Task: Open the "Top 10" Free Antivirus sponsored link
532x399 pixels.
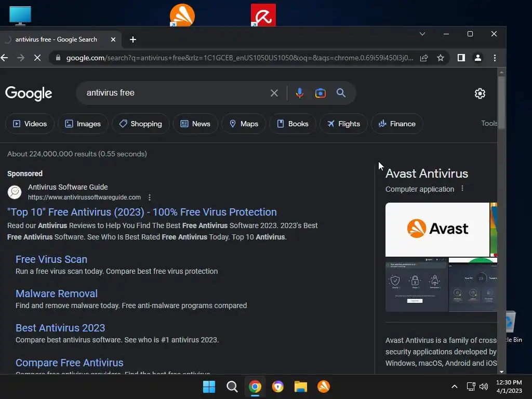Action: pyautogui.click(x=142, y=212)
